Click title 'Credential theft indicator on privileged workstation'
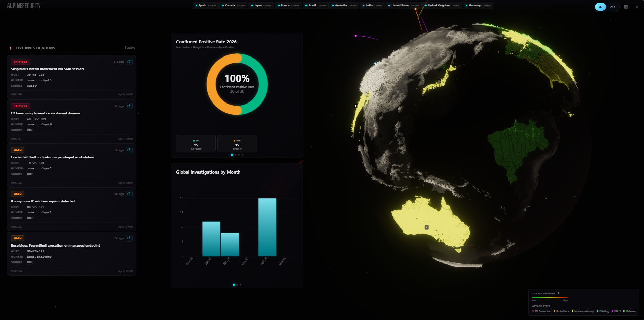 click(52, 157)
